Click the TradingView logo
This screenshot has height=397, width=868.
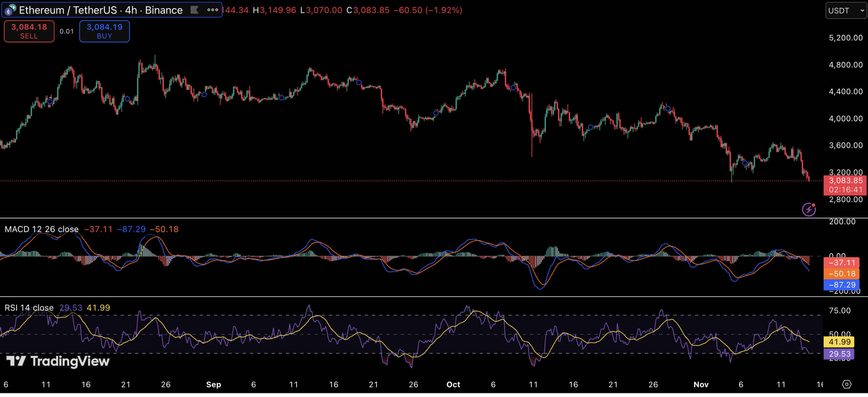click(58, 361)
